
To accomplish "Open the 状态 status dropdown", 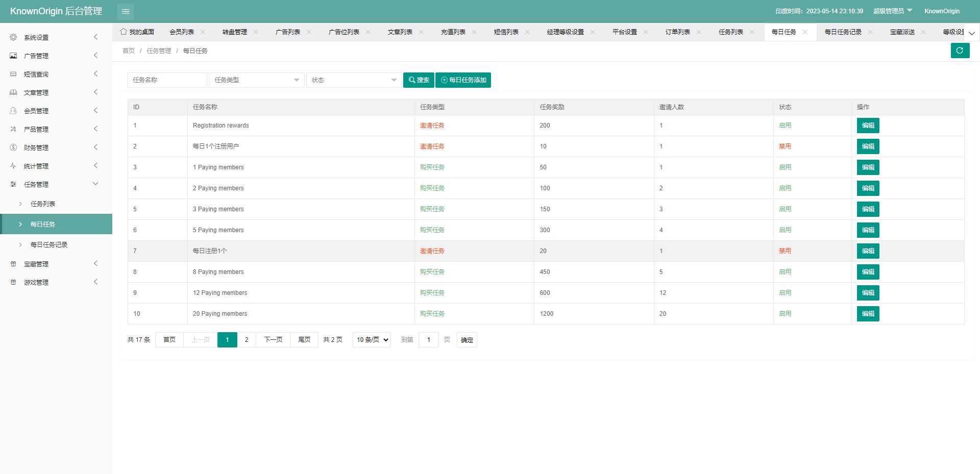I will [354, 80].
